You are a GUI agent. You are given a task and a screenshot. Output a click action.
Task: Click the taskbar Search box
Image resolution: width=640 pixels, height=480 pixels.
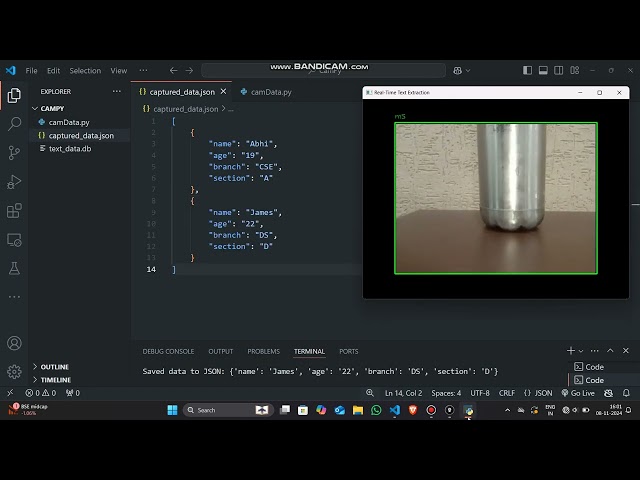point(228,410)
